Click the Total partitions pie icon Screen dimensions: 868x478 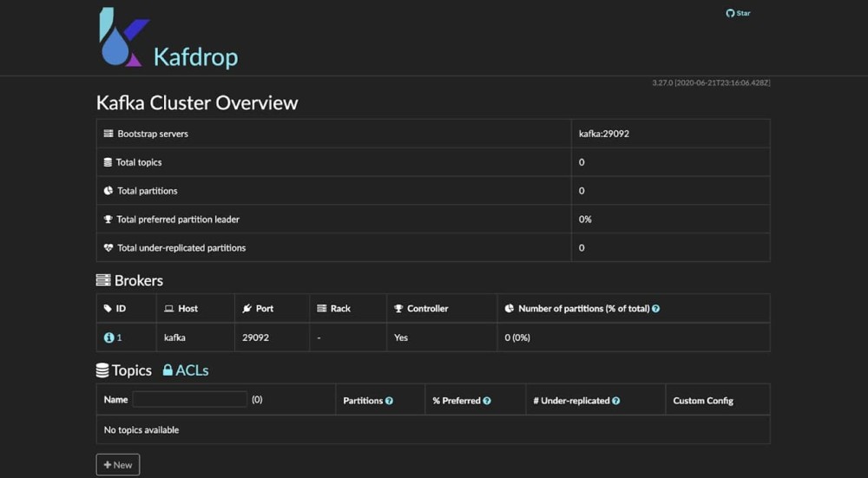point(108,191)
